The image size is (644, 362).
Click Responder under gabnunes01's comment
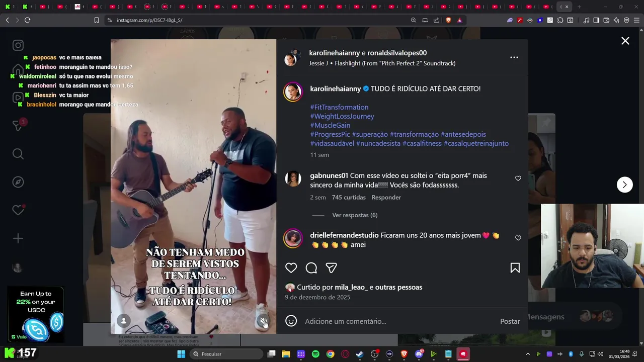pos(386,198)
